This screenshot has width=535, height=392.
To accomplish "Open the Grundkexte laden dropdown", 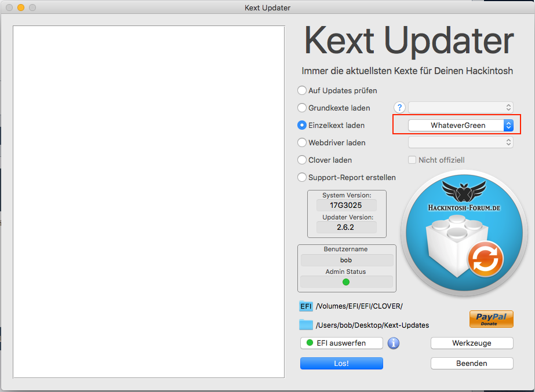I will pyautogui.click(x=461, y=108).
